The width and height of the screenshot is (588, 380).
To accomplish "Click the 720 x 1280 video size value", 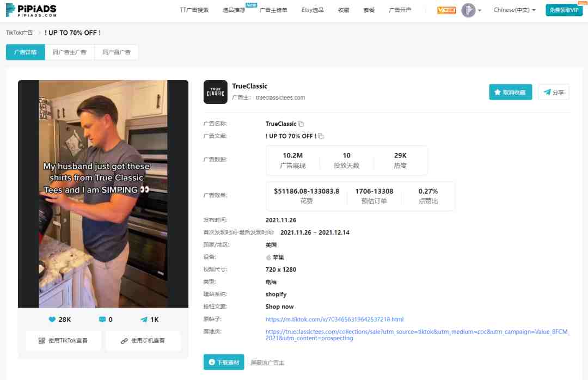I will (280, 269).
